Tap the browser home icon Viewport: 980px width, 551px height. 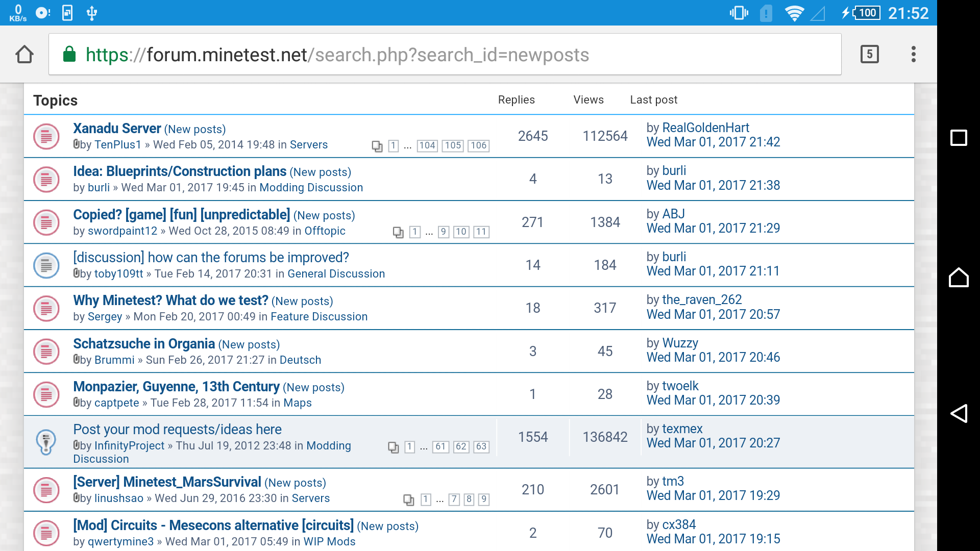pyautogui.click(x=24, y=54)
